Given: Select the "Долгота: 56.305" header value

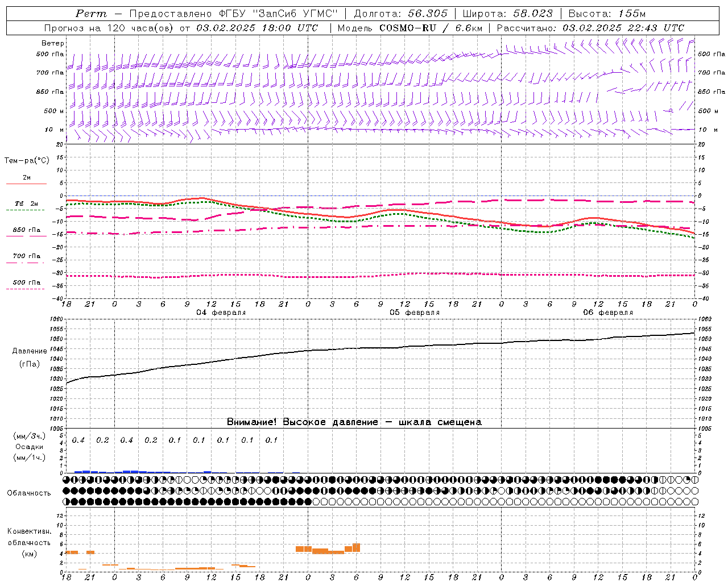Looking at the screenshot, I should pos(401,14).
